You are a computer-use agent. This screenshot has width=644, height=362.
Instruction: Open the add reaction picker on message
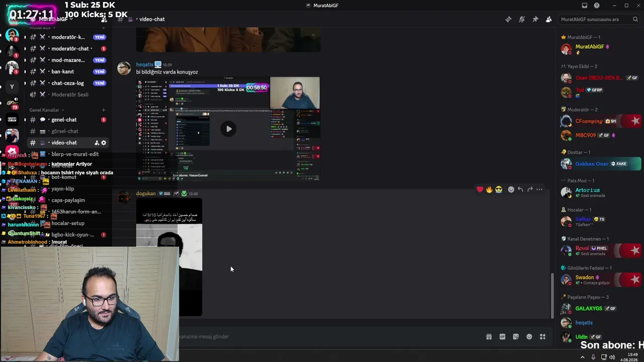(511, 190)
